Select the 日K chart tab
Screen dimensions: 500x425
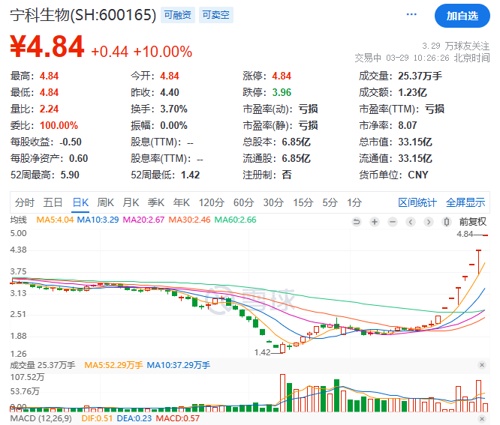80,202
